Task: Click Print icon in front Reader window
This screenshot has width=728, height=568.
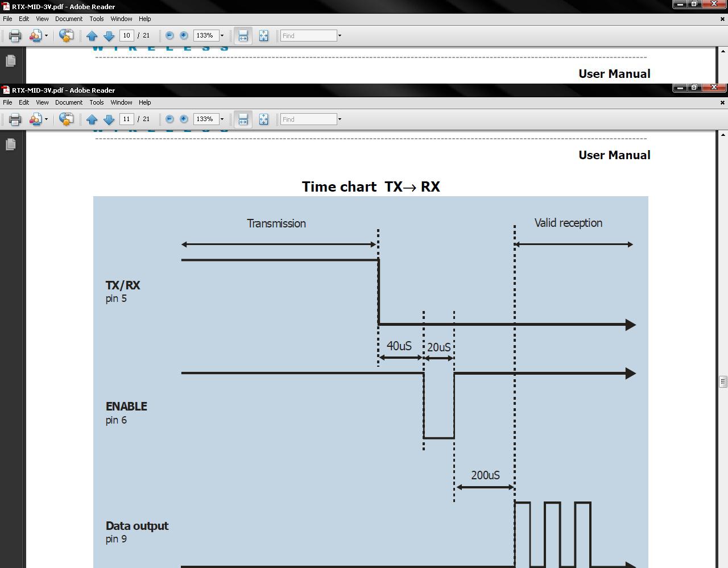Action: coord(15,119)
